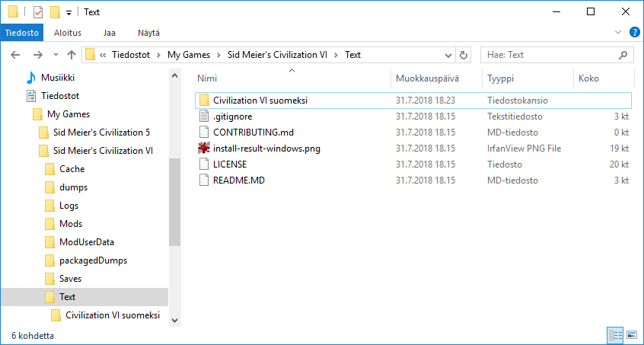Switch to the Aloitus ribbon tab
This screenshot has height=345, width=644.
[x=68, y=34]
